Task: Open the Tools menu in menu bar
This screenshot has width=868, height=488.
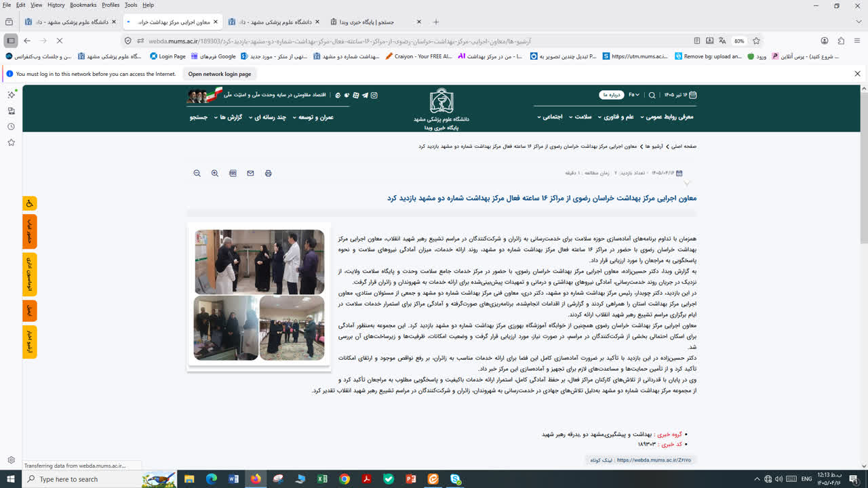Action: 131,5
